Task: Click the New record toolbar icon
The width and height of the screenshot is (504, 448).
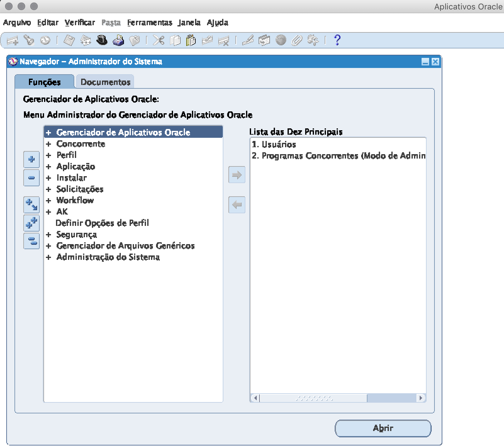Action: [x=13, y=40]
